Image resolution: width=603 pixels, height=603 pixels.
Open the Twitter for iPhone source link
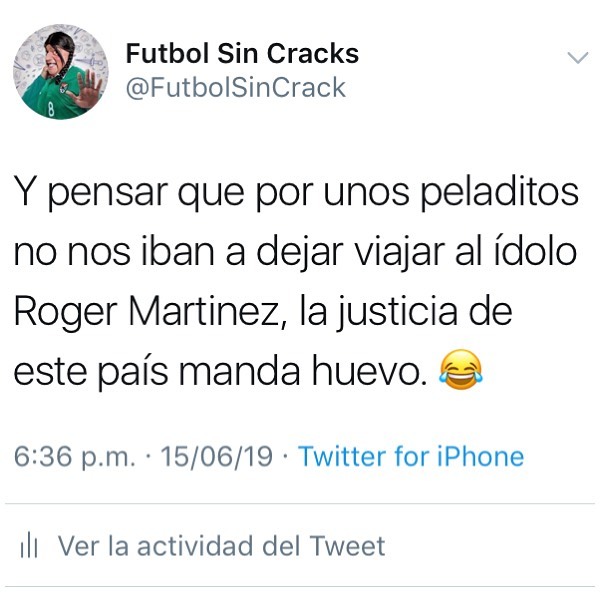[411, 456]
